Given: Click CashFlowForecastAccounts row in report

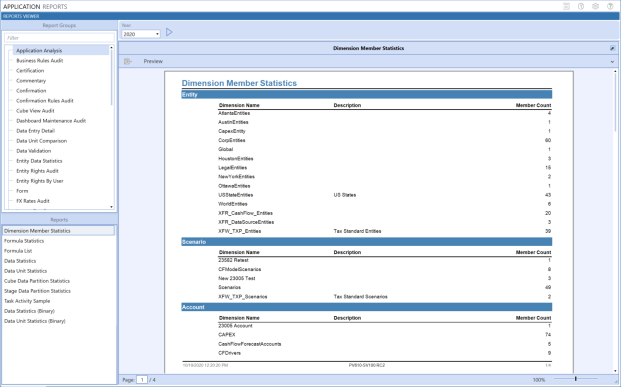Looking at the screenshot, I should pyautogui.click(x=384, y=344).
